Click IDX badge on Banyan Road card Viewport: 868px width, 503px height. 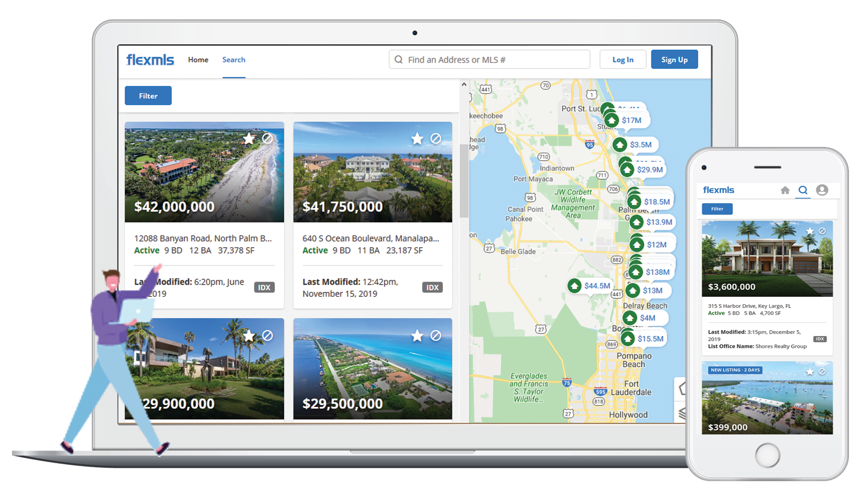[x=264, y=287]
